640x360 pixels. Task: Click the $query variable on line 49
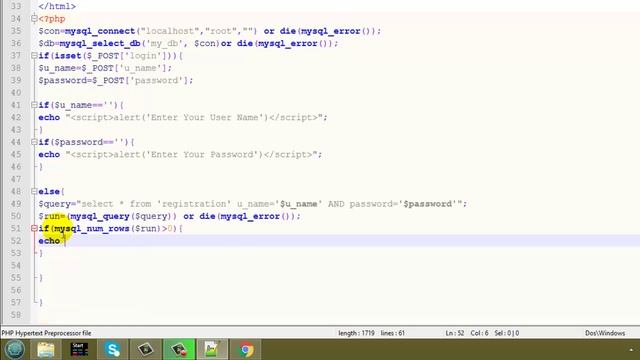(x=54, y=204)
